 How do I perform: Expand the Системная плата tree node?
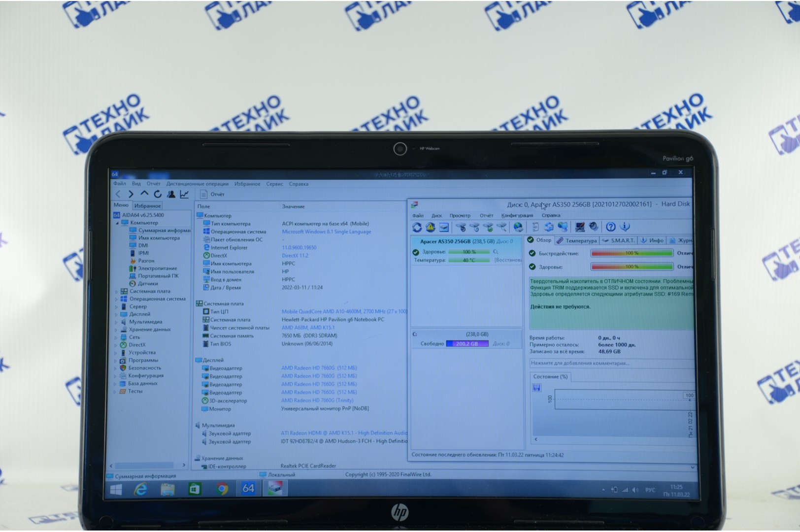[117, 292]
